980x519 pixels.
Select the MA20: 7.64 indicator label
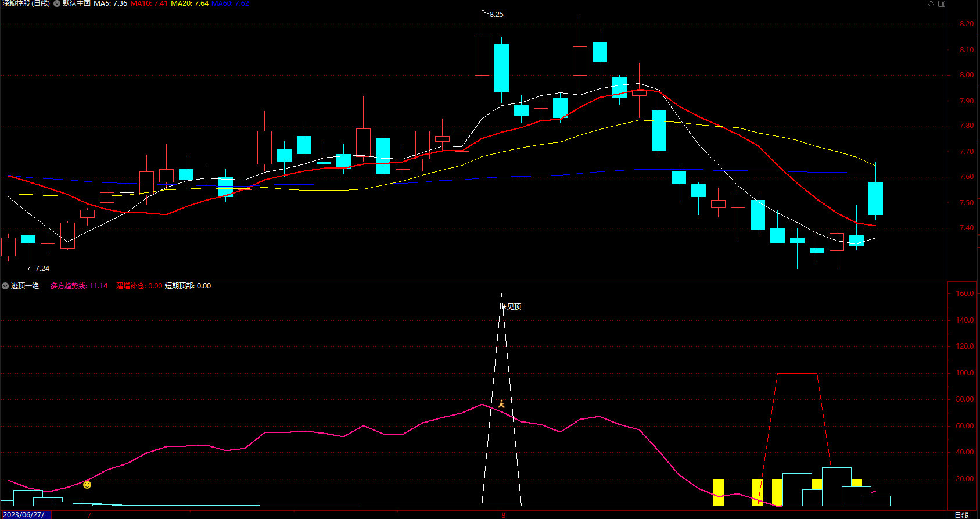(189, 3)
